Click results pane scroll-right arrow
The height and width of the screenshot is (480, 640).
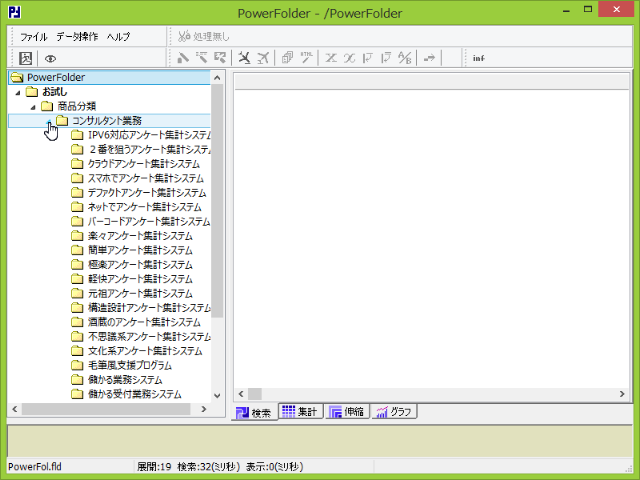click(622, 394)
